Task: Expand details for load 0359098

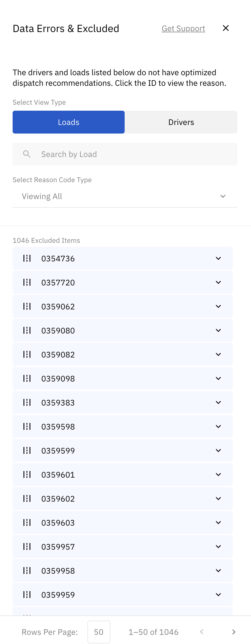Action: tap(218, 379)
